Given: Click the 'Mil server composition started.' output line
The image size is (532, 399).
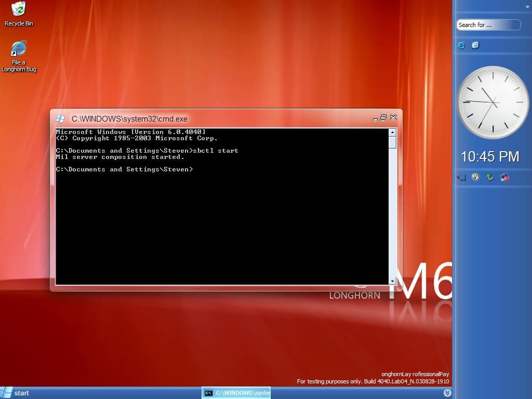Looking at the screenshot, I should (x=120, y=157).
